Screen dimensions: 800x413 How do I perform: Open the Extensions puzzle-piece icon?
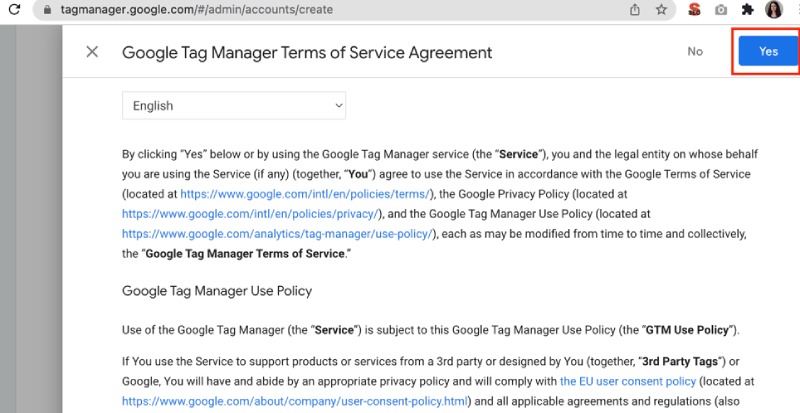(747, 9)
